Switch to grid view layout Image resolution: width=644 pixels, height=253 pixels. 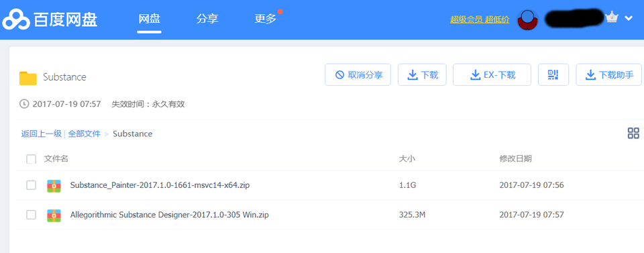point(633,133)
